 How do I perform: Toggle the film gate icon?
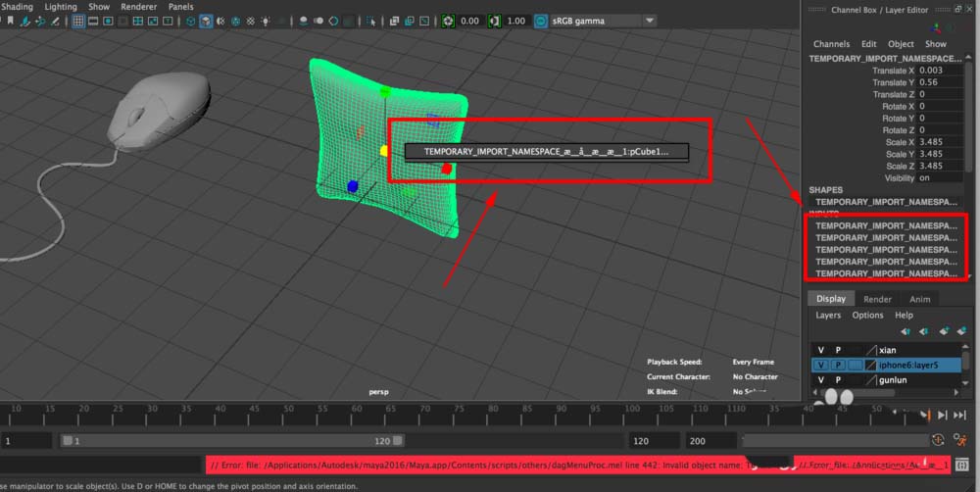tap(93, 21)
